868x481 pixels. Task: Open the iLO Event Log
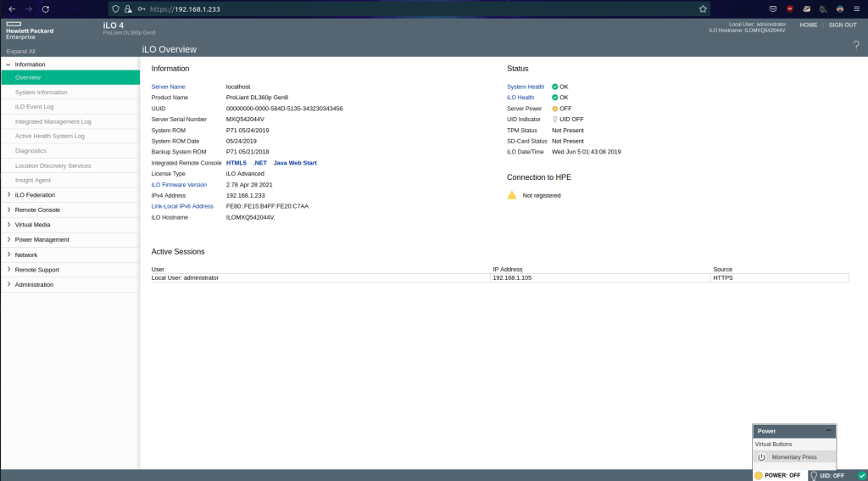34,106
